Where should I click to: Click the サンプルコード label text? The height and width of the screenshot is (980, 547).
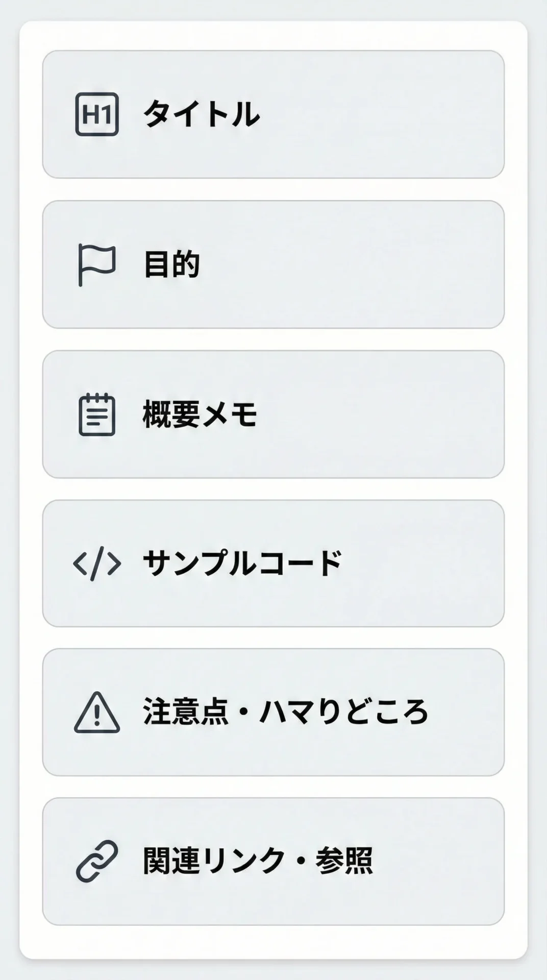242,563
